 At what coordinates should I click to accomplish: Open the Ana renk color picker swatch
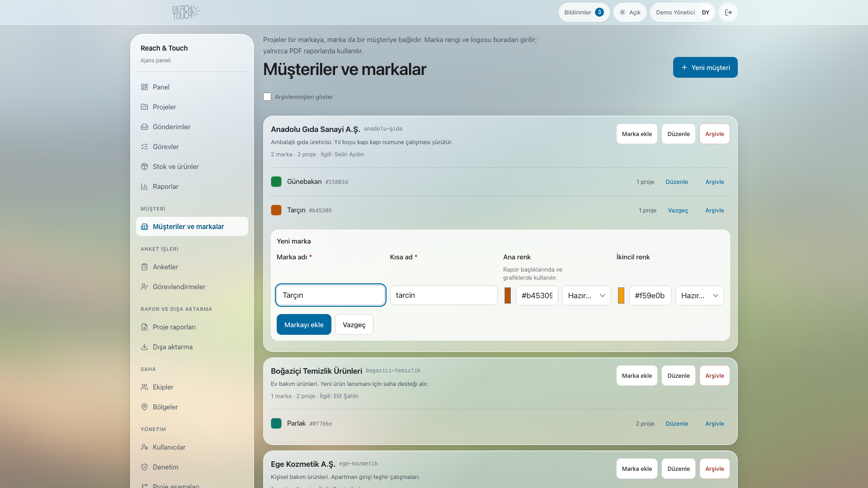tap(508, 296)
